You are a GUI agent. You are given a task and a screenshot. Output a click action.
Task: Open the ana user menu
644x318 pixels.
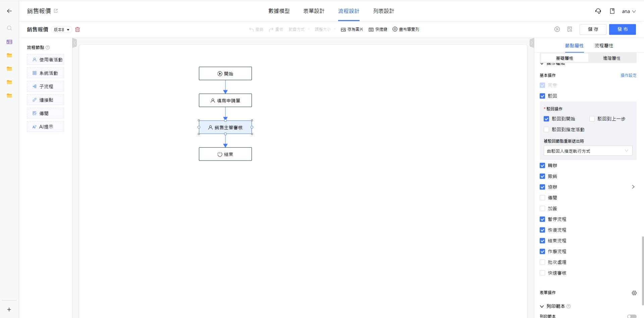tap(629, 11)
